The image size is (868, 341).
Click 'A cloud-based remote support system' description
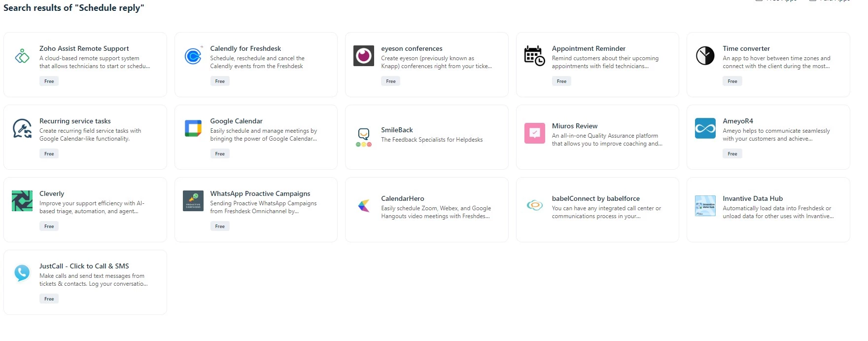tap(89, 58)
